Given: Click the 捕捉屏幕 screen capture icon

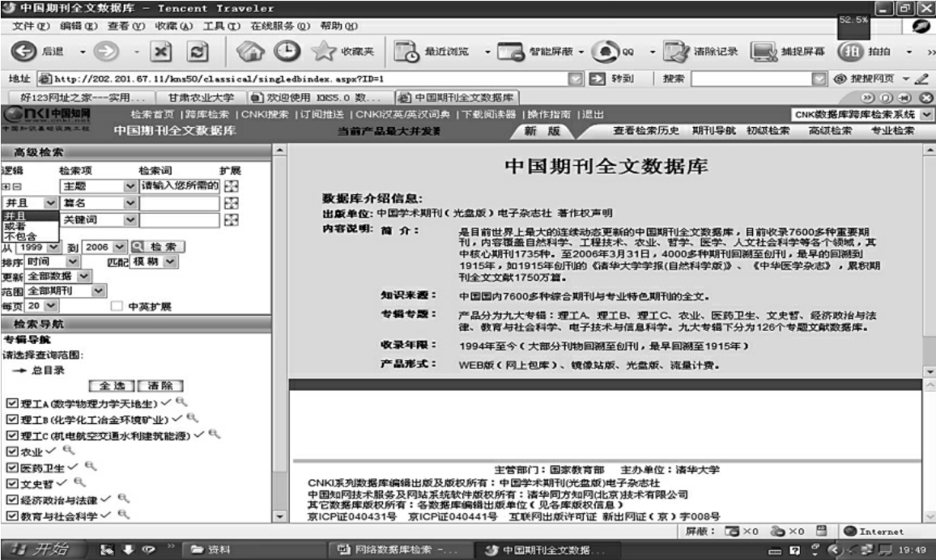Looking at the screenshot, I should point(764,52).
